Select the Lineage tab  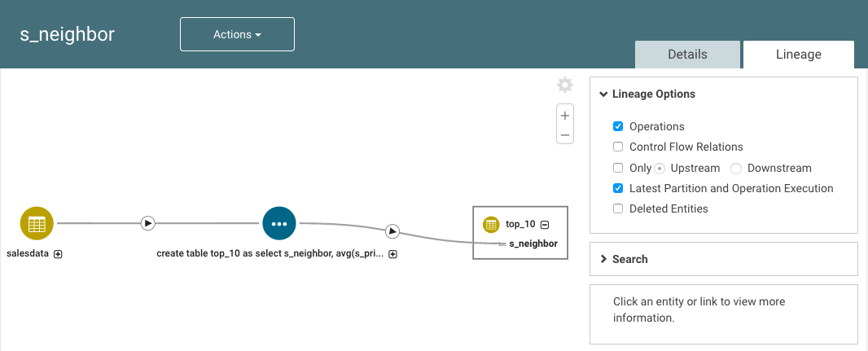798,55
